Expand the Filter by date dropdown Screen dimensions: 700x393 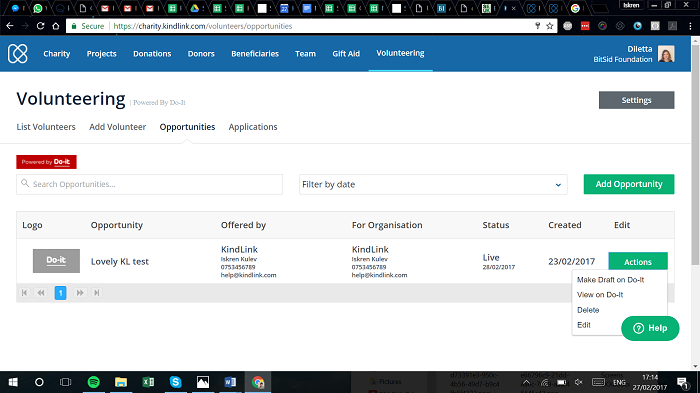(x=433, y=184)
